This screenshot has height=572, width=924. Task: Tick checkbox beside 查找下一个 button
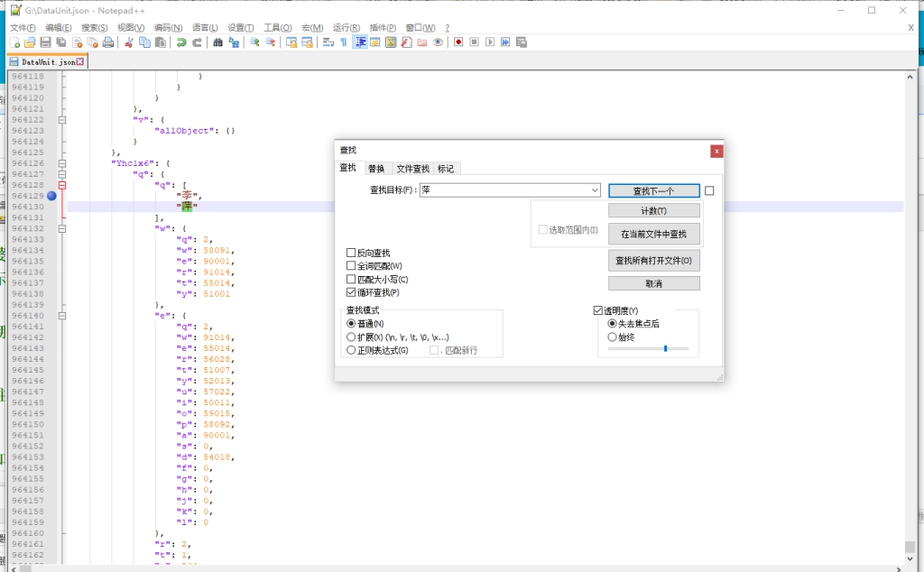pos(709,191)
